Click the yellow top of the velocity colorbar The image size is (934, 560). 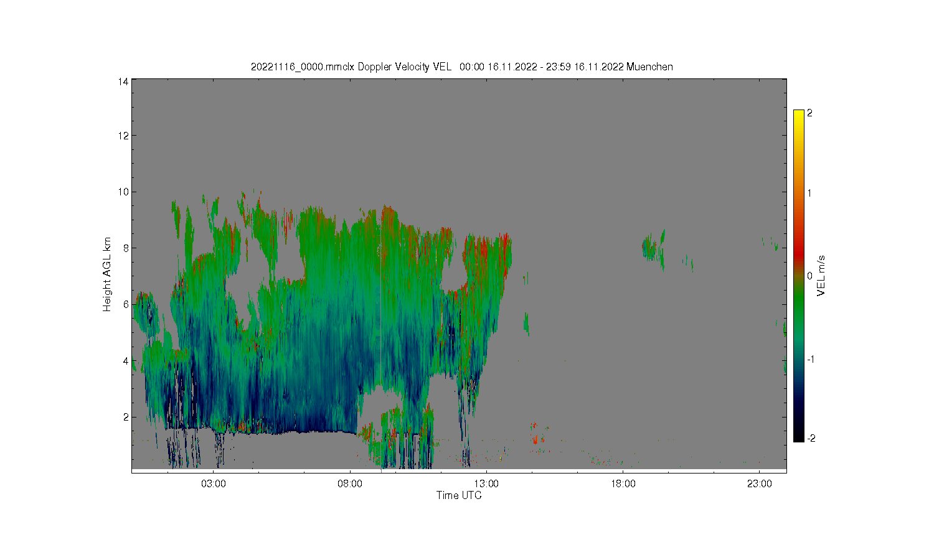(798, 115)
